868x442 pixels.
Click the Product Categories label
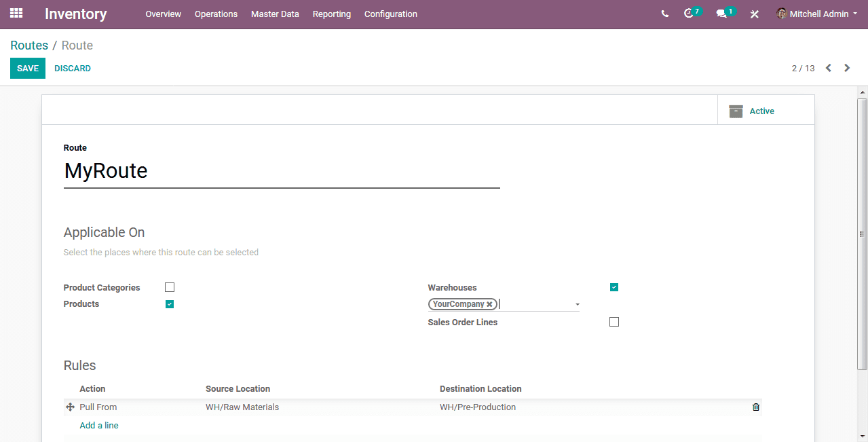click(102, 288)
